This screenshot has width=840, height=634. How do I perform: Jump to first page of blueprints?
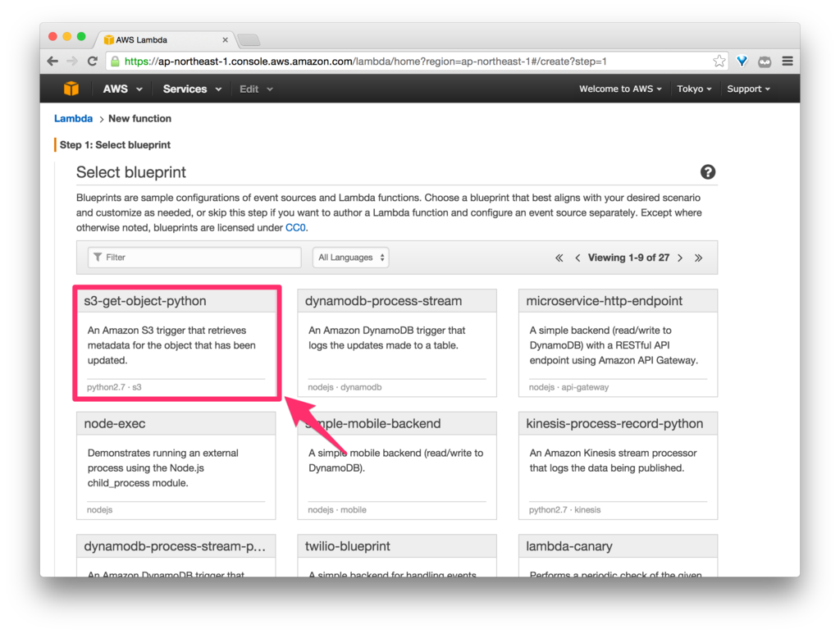(559, 258)
